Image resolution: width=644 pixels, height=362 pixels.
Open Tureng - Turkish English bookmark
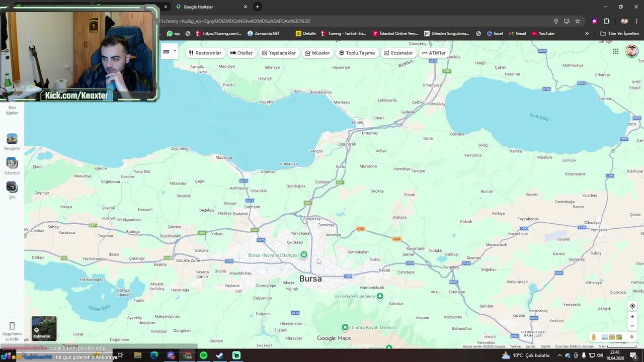pyautogui.click(x=344, y=34)
